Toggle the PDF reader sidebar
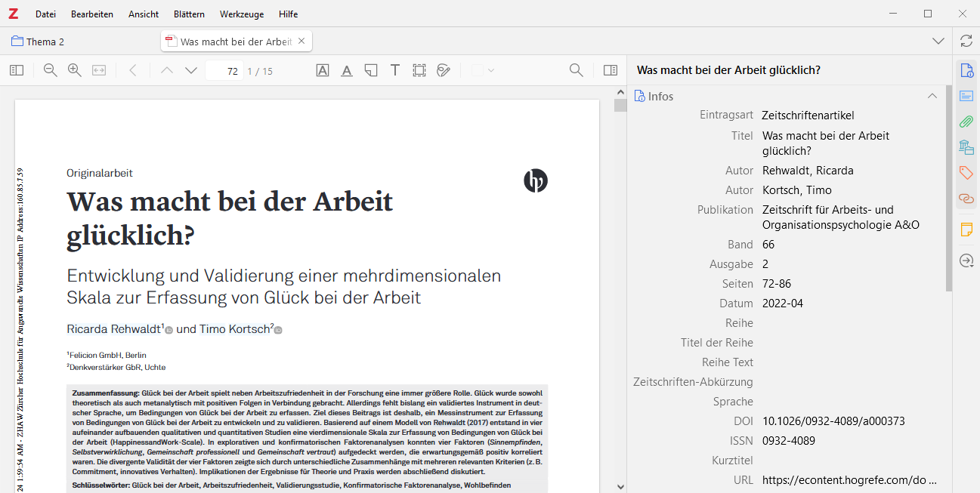 tap(17, 70)
